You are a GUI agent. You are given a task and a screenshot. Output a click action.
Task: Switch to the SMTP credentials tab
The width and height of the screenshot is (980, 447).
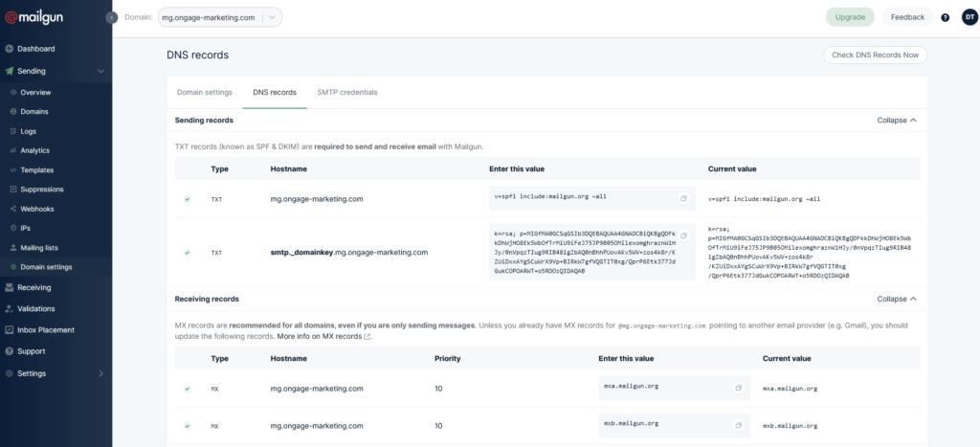coord(346,93)
